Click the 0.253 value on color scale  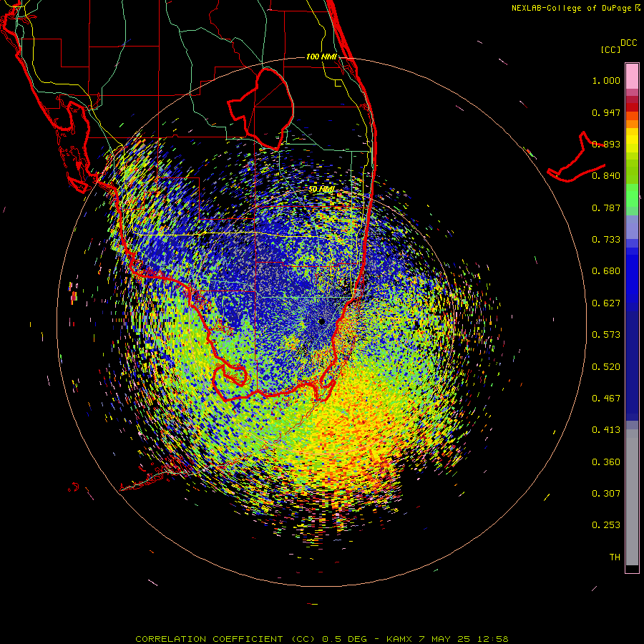[x=606, y=525]
